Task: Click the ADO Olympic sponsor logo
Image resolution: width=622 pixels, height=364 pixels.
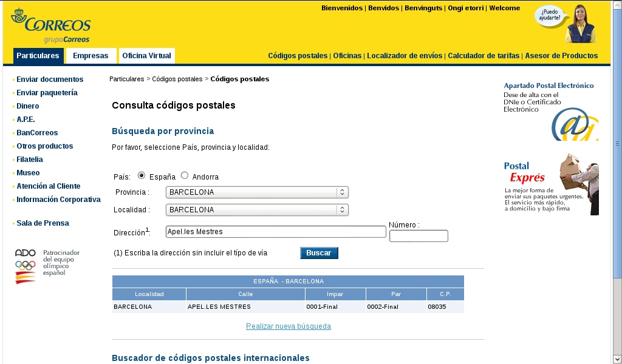Action: pos(47,266)
